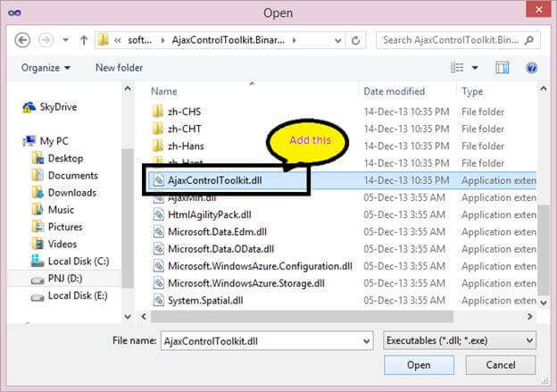Click the navigation pane scroll down arrow
The width and height of the screenshot is (557, 392).
(x=128, y=316)
